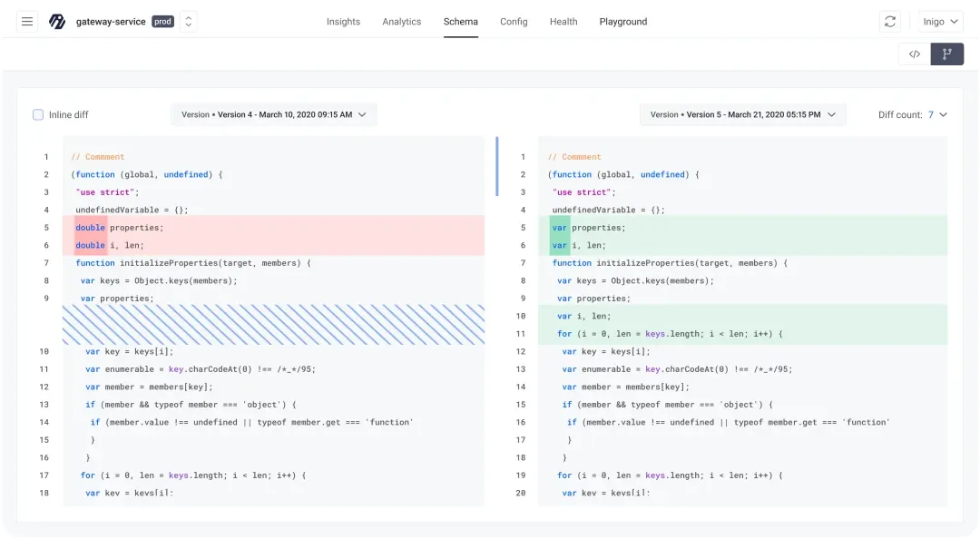Click the 'Inline diff' label text
Image resolution: width=980 pixels, height=539 pixels.
[69, 114]
